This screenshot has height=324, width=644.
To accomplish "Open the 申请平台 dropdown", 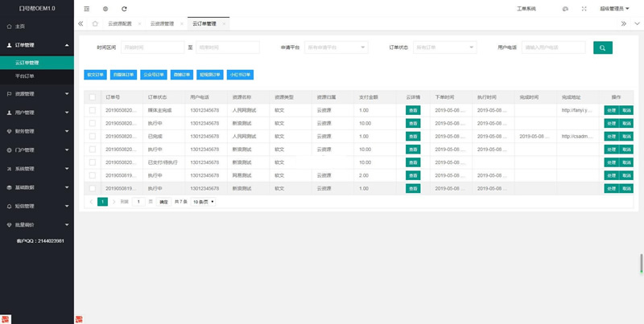I will point(336,47).
